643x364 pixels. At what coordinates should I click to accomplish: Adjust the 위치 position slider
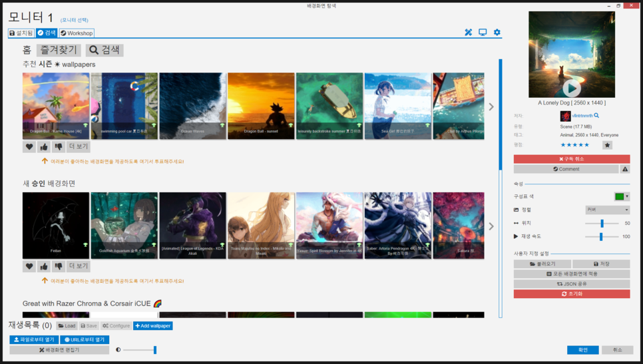pos(602,224)
